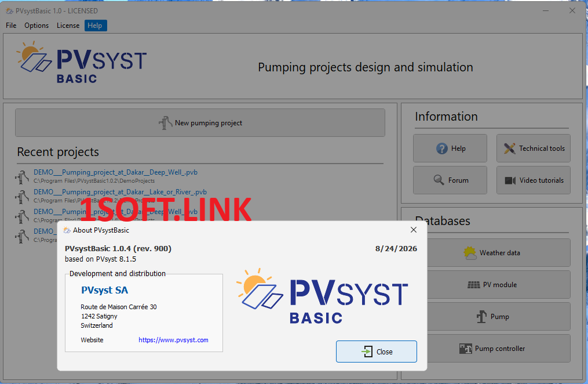Open the PV module database
Viewport: 588px width, 384px height.
tap(498, 285)
